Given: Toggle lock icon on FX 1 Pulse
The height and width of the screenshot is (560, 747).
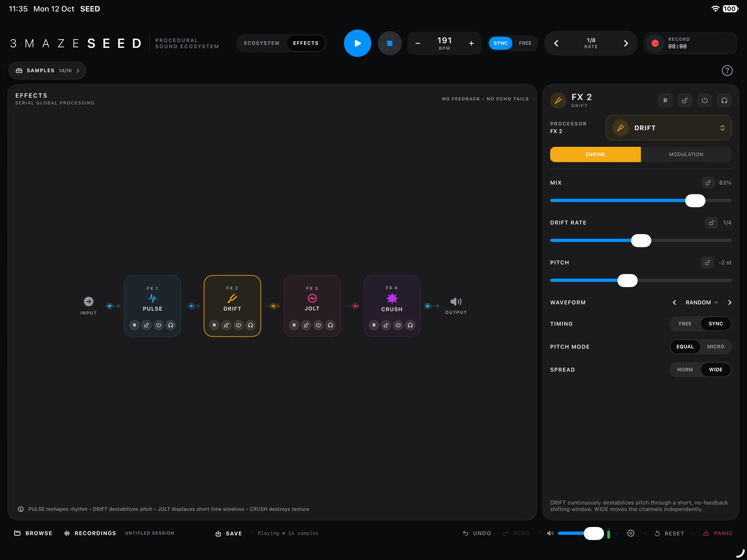Looking at the screenshot, I should (x=147, y=325).
